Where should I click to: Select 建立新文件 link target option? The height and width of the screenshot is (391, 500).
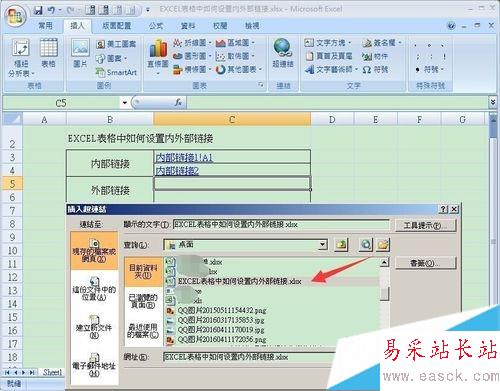pyautogui.click(x=94, y=327)
